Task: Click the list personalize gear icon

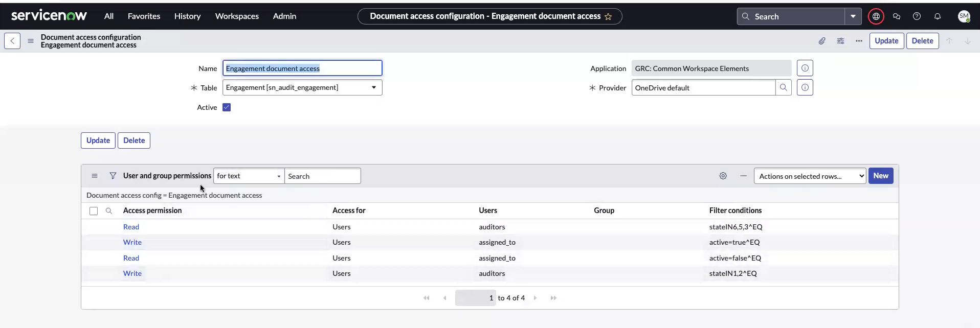Action: click(x=723, y=176)
